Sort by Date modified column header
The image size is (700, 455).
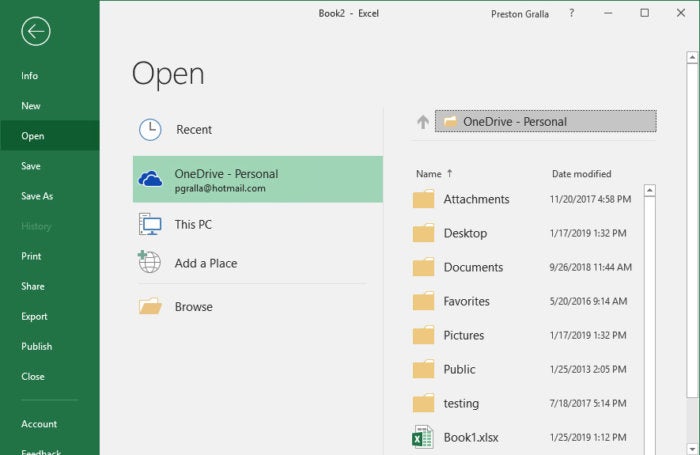point(582,174)
